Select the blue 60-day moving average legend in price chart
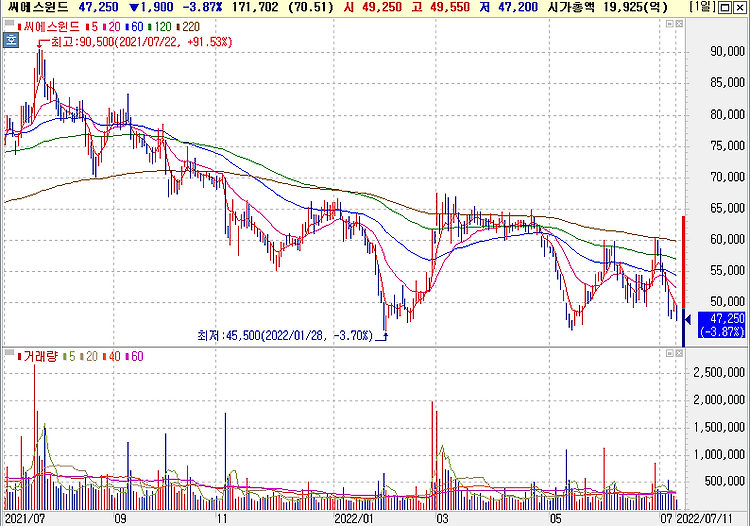 tap(135, 27)
